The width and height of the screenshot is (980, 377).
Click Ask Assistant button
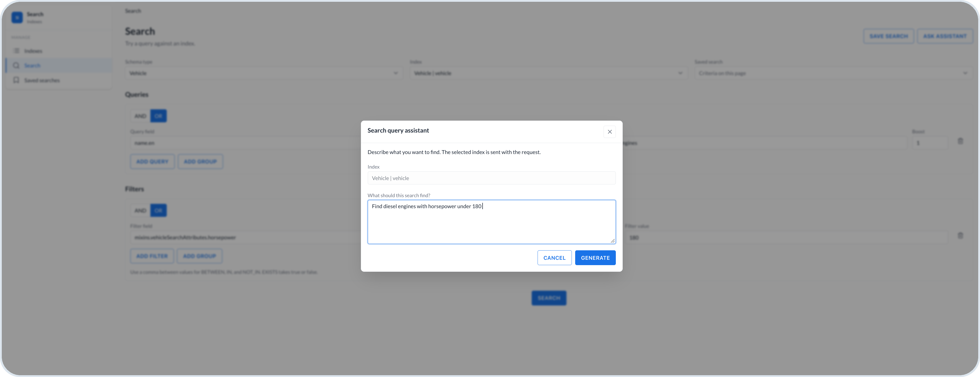[945, 36]
